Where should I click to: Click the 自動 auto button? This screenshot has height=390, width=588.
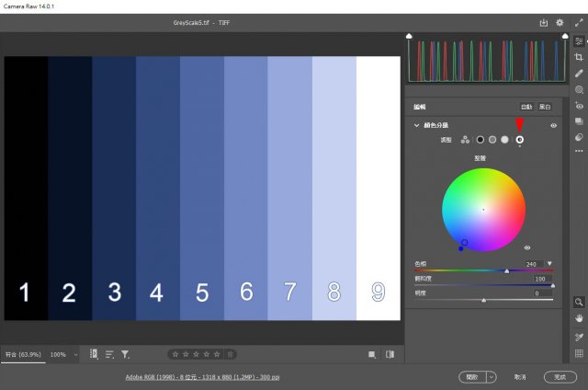[526, 107]
